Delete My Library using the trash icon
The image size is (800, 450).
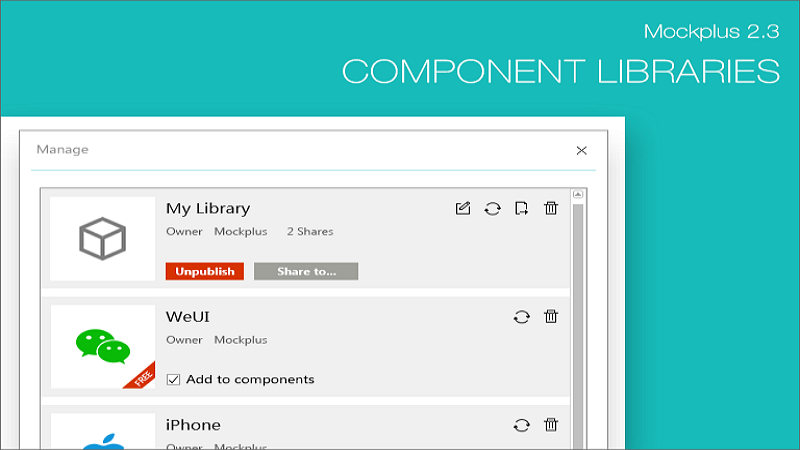(550, 208)
